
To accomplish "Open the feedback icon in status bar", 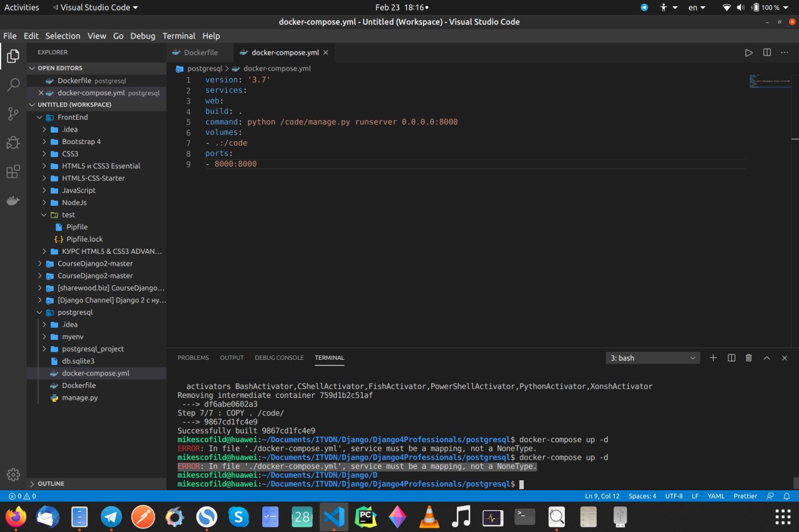I will [770, 496].
